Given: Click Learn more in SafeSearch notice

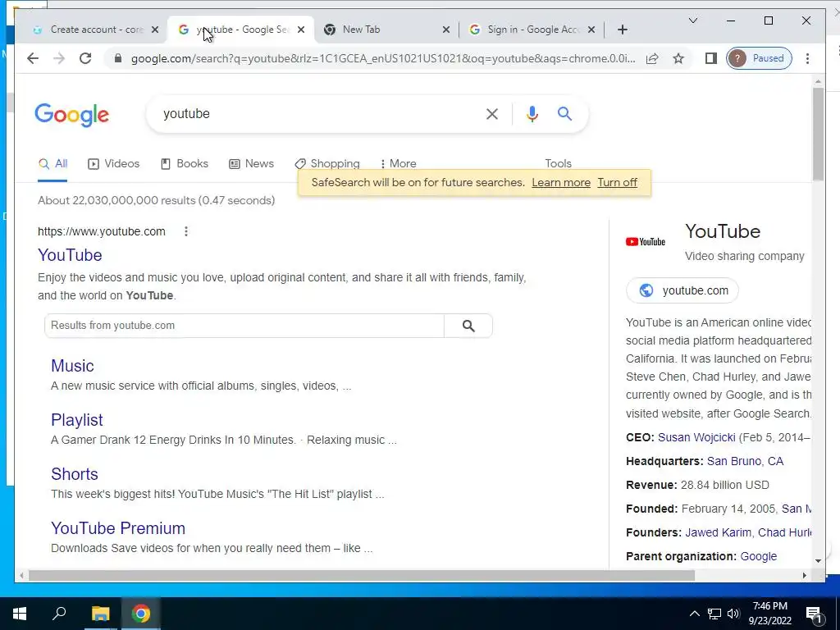Looking at the screenshot, I should (561, 183).
